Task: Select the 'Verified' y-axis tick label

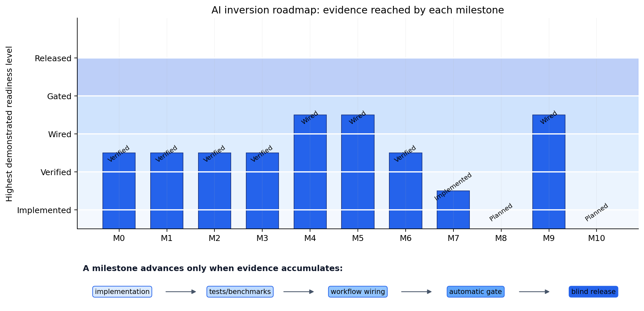Action: coord(56,173)
